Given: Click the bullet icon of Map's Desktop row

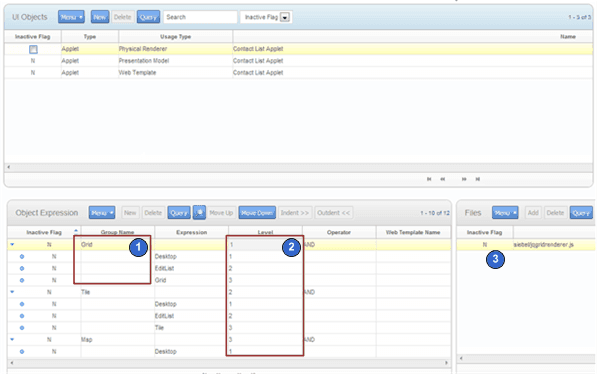Looking at the screenshot, I should point(22,352).
